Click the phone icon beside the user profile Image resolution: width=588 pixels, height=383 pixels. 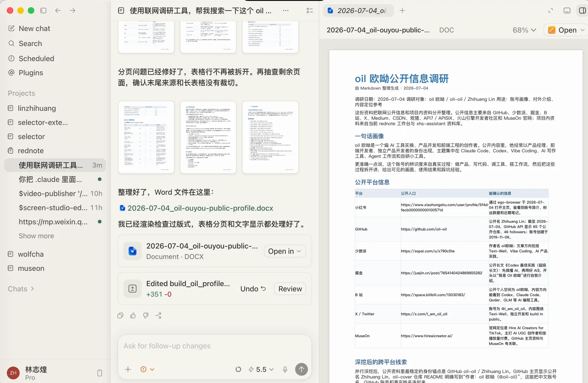click(100, 373)
